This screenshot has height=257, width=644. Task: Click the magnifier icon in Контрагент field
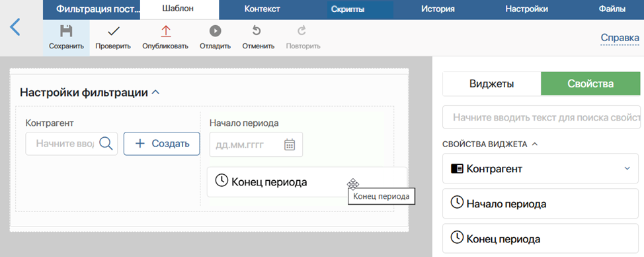click(x=106, y=144)
